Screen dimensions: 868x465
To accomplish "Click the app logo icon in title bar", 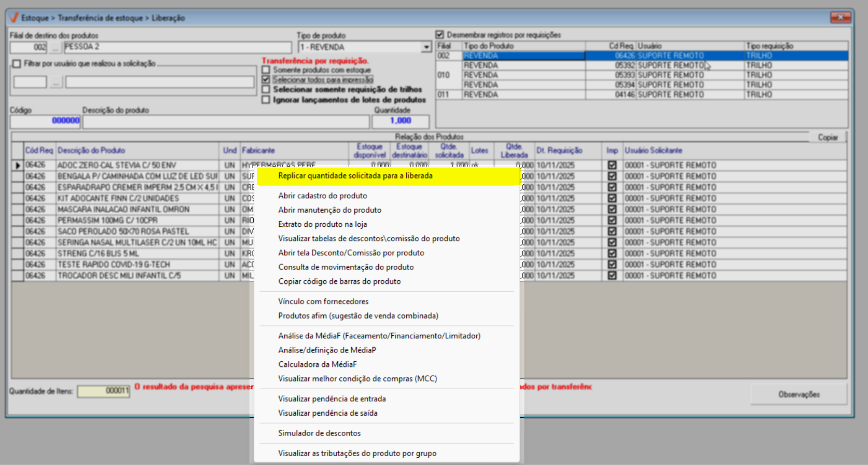I will click(14, 18).
